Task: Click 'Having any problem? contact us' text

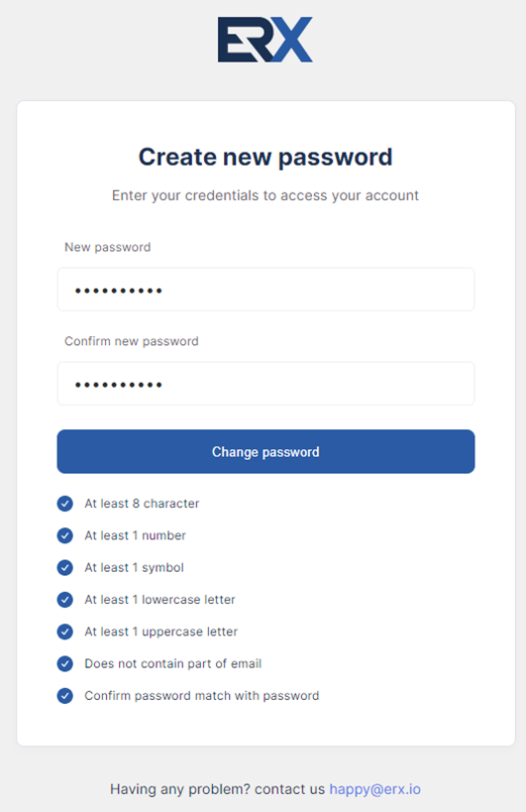Action: click(x=217, y=789)
